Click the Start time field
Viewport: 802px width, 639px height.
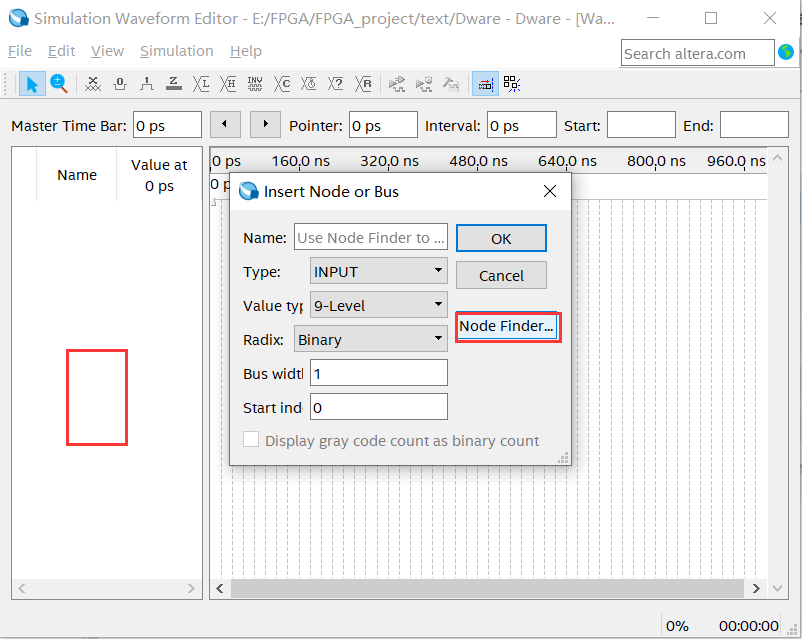coord(641,125)
